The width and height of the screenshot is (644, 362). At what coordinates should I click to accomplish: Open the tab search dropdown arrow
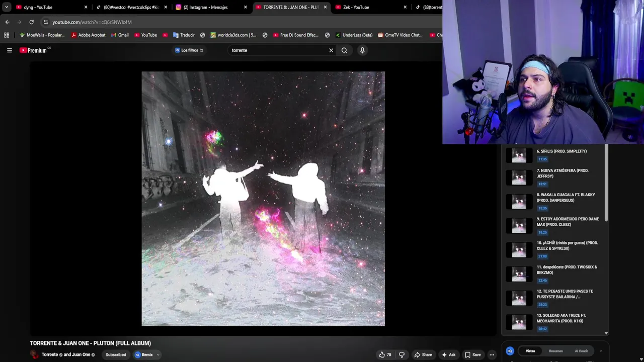click(6, 7)
